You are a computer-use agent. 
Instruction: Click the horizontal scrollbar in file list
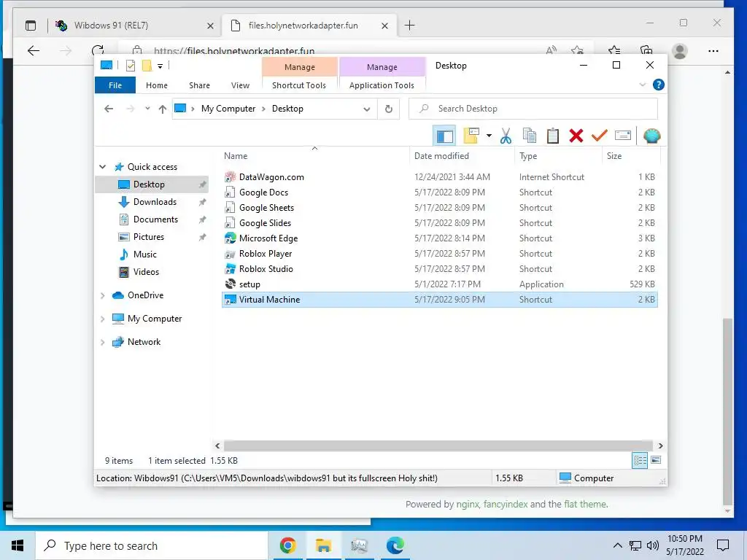(438, 446)
